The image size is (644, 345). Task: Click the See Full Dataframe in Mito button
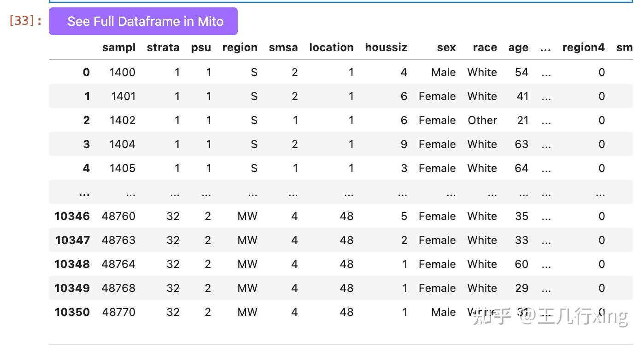pyautogui.click(x=143, y=21)
